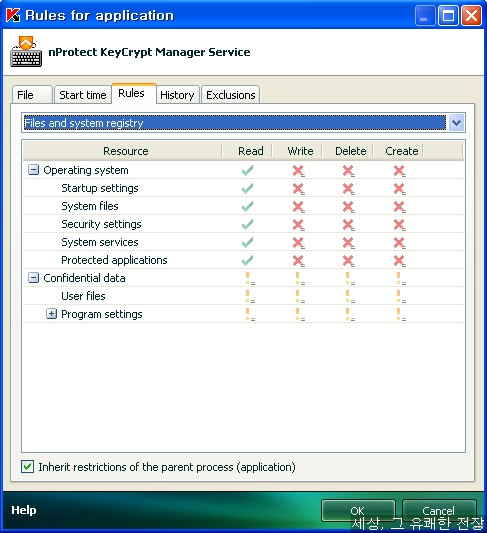Confirm with the OK button
Image resolution: width=487 pixels, height=533 pixels.
coord(358,511)
